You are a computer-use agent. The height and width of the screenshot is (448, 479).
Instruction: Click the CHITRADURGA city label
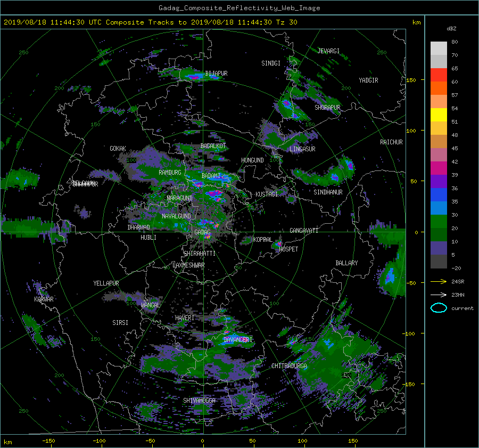[289, 366]
